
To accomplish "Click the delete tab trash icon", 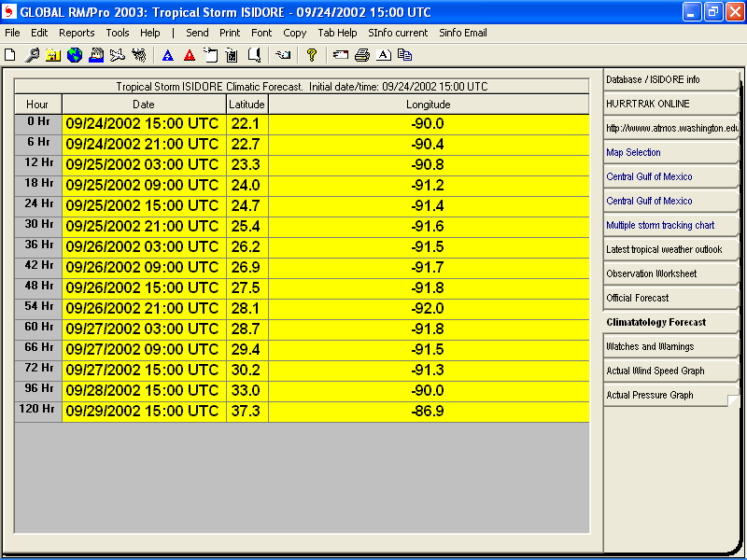I will [232, 55].
